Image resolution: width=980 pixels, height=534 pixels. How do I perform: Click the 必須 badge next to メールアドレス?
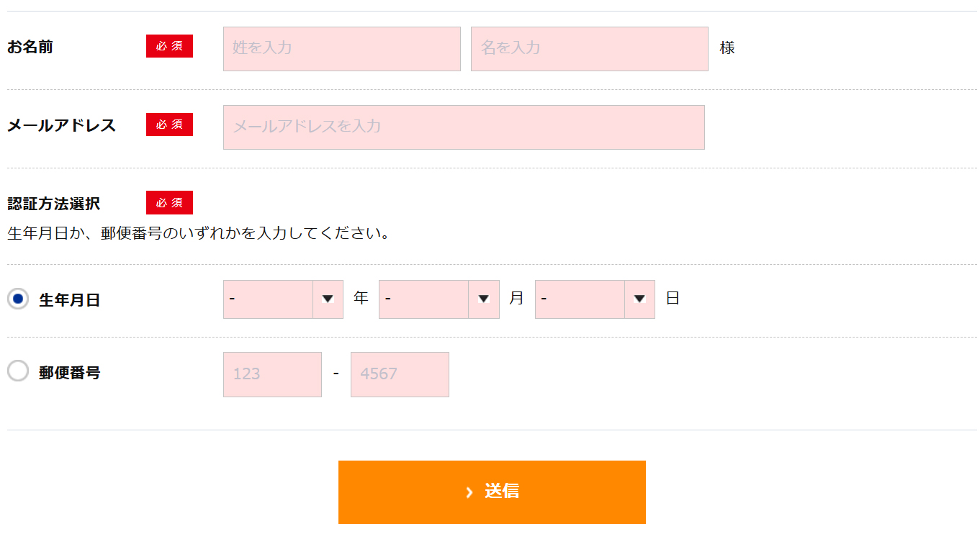tap(169, 124)
